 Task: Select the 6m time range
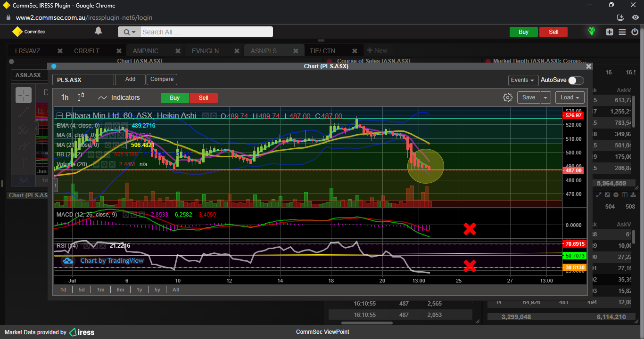tap(120, 290)
